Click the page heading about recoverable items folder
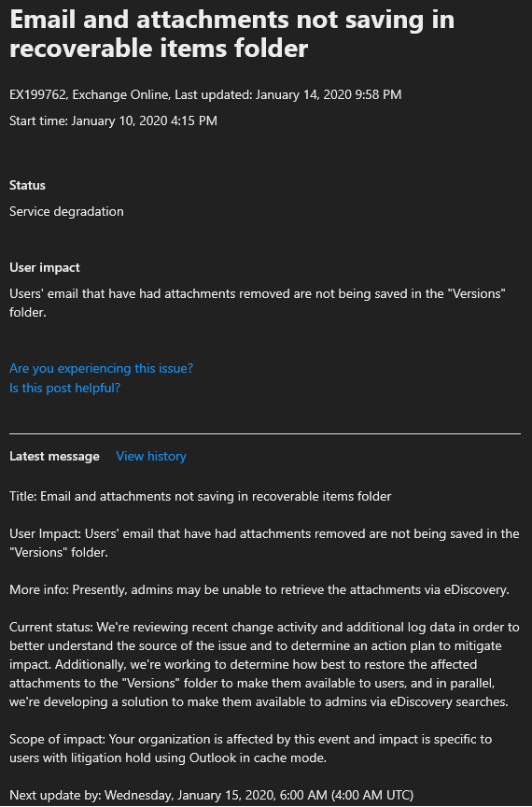 coord(232,34)
